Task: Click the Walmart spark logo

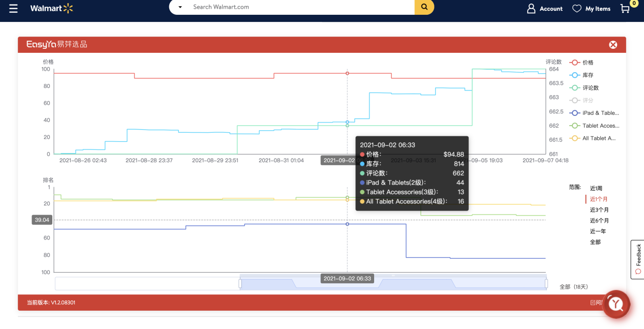Action: (68, 8)
